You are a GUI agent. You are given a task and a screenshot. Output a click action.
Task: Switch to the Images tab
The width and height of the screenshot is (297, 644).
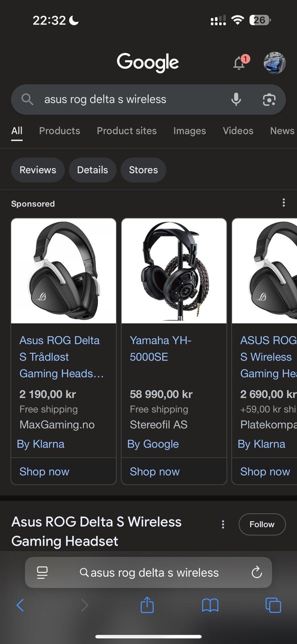(190, 131)
